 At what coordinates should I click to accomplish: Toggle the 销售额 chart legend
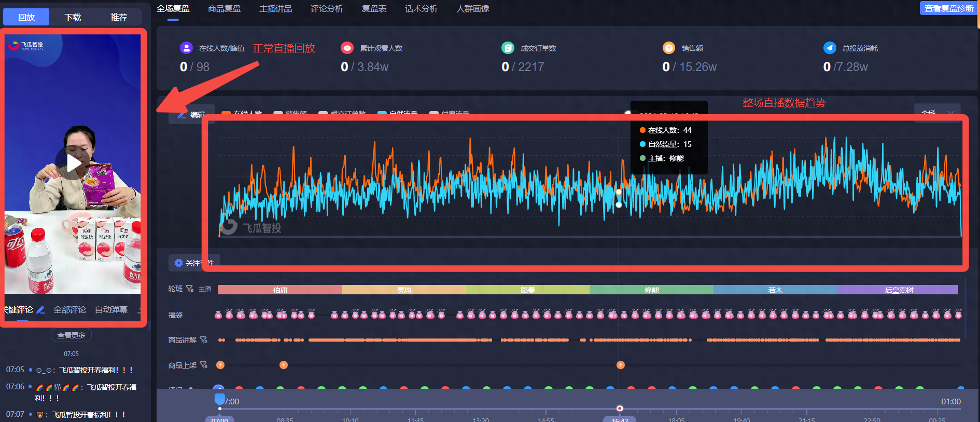coord(290,114)
